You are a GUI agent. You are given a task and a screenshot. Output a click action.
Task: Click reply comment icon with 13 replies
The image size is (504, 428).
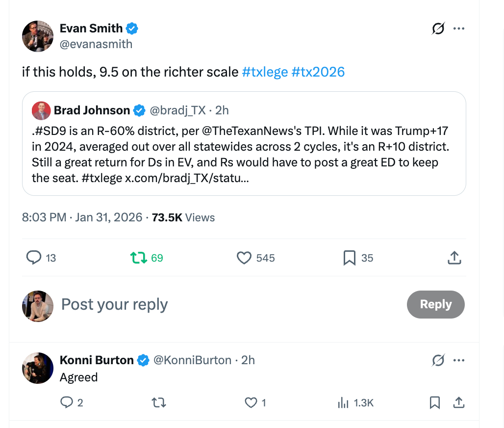point(34,257)
